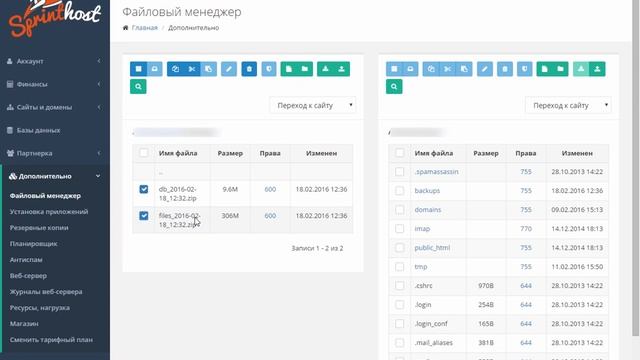Click the Главная breadcrumb link
Image resolution: width=640 pixels, height=360 pixels.
pyautogui.click(x=144, y=28)
